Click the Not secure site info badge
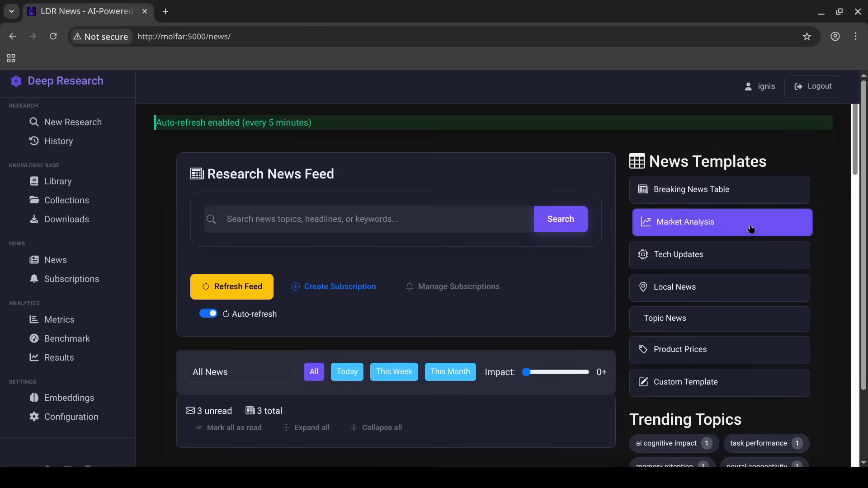The image size is (868, 488). [101, 37]
